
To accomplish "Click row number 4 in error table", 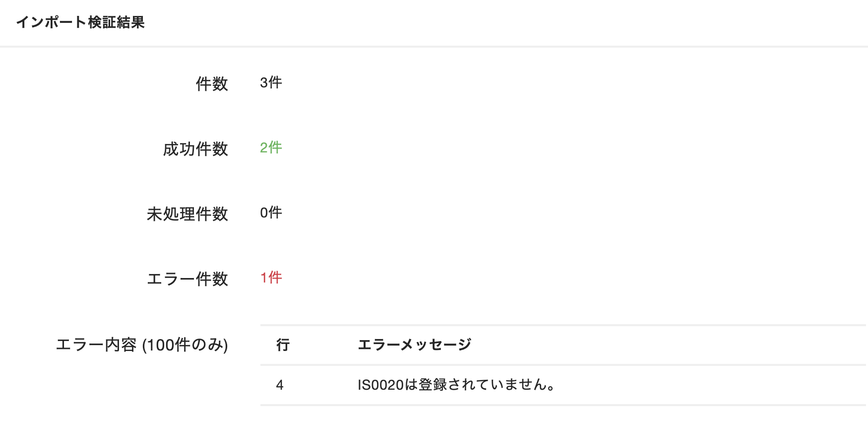I will (x=280, y=385).
